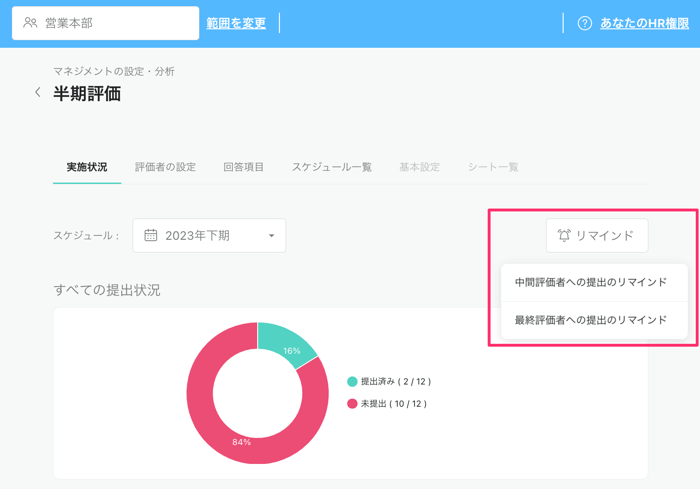Open the リマインド dropdown button

[597, 236]
